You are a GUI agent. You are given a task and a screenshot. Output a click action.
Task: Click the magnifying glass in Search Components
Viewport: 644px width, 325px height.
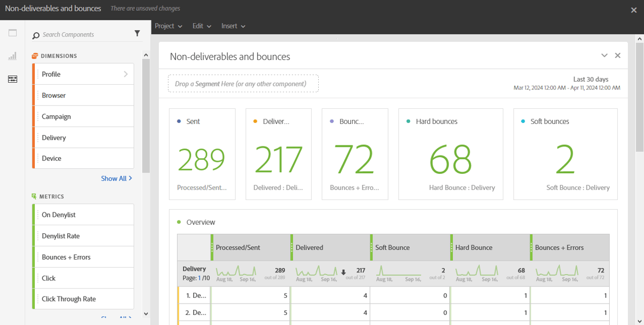pos(36,34)
